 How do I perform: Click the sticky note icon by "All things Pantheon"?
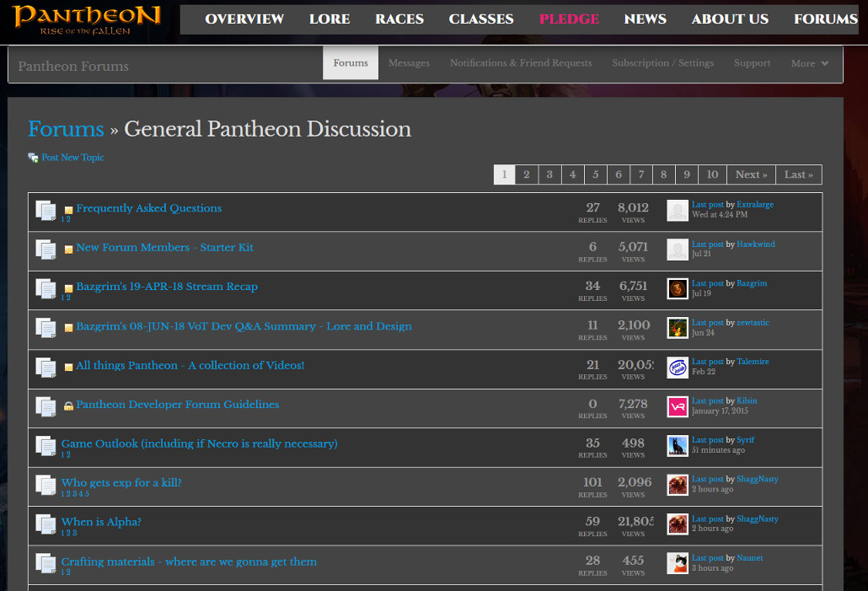68,365
